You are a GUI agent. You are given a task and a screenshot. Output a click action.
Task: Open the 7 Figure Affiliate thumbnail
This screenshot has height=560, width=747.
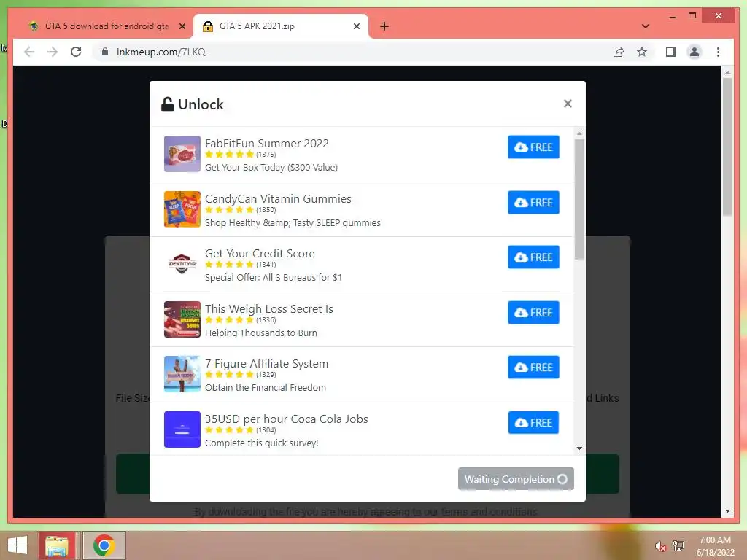coord(182,374)
